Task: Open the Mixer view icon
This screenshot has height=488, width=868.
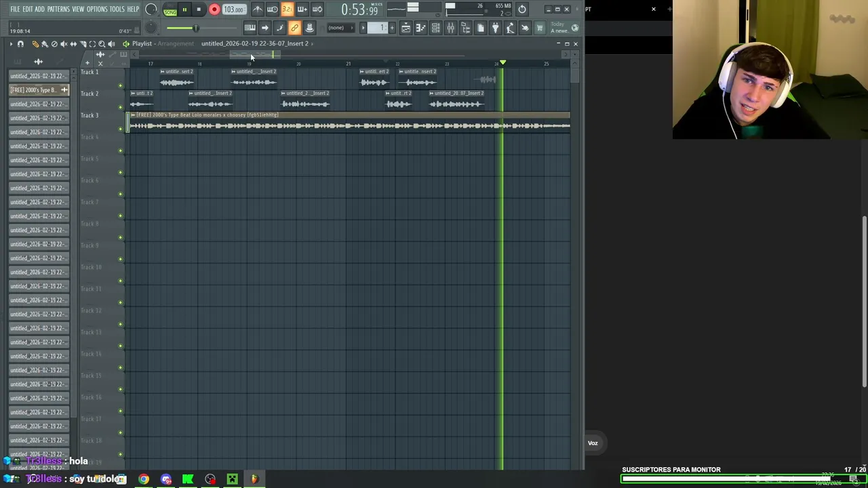Action: pos(450,28)
